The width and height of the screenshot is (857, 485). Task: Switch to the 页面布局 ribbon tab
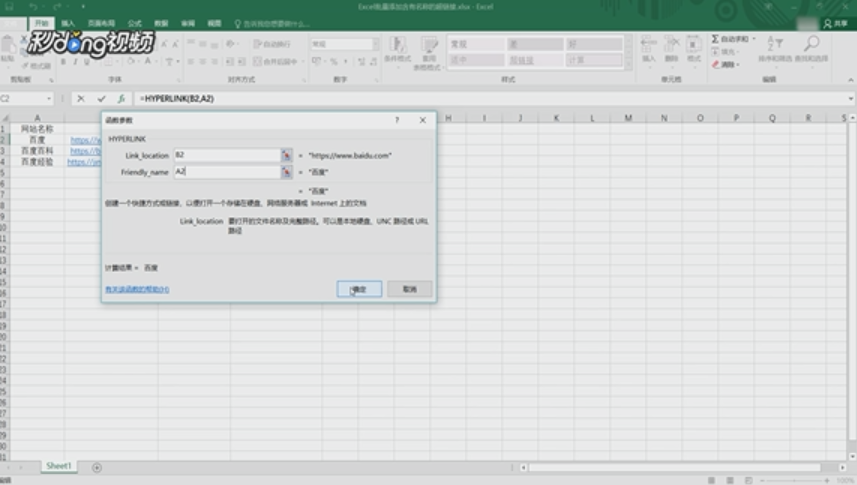tap(101, 24)
